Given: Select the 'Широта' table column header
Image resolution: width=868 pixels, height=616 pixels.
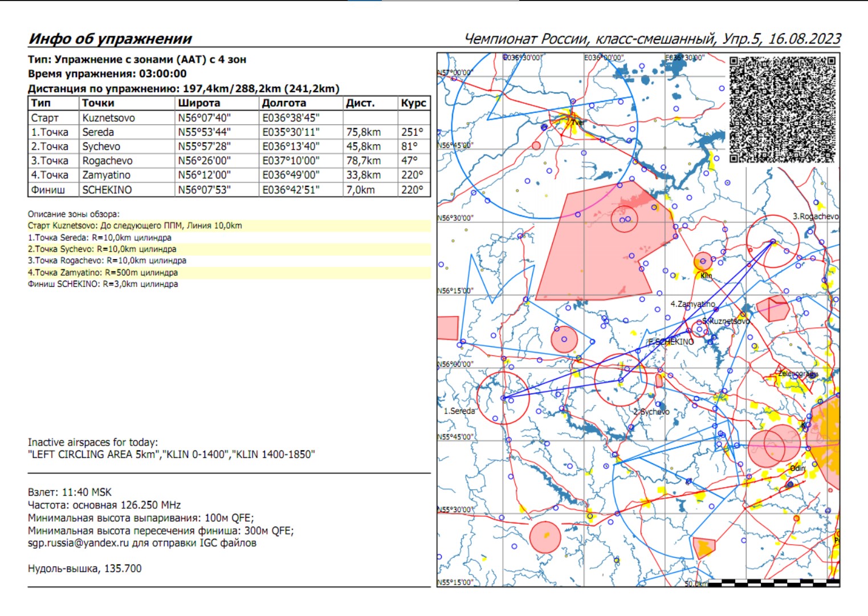Looking at the screenshot, I should click(x=198, y=103).
